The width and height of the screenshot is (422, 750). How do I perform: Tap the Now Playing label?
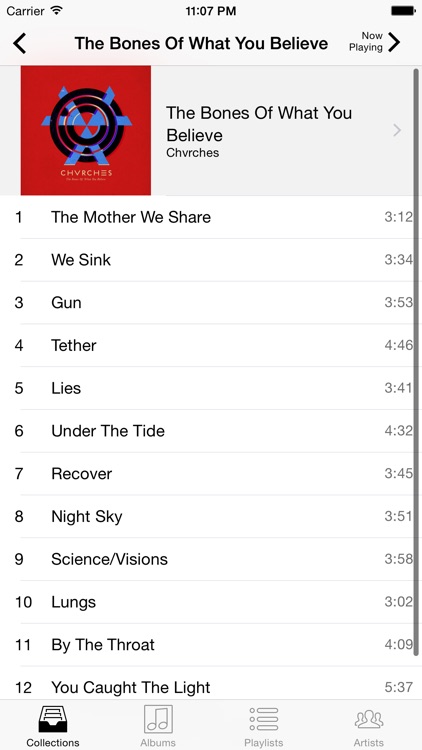(366, 42)
